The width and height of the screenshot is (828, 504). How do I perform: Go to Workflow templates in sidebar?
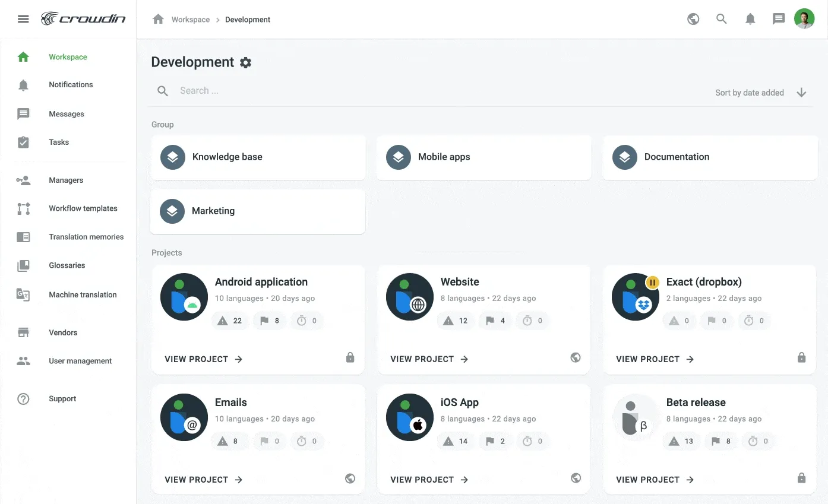(x=83, y=208)
